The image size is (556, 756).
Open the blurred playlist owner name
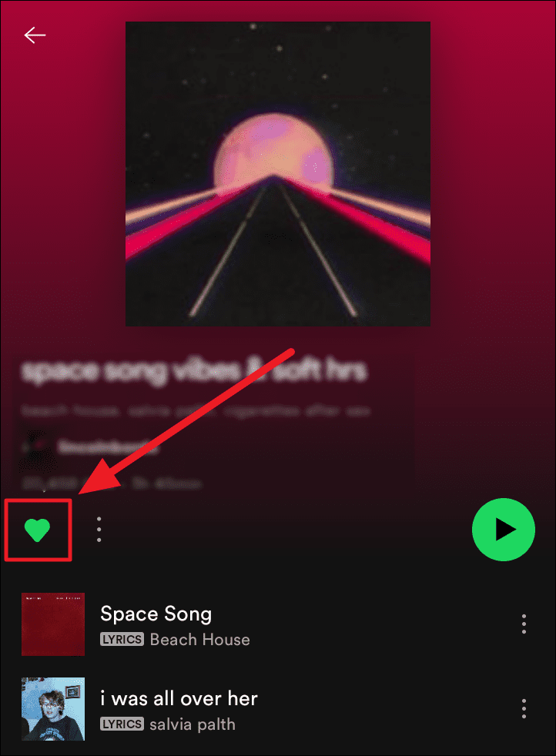pyautogui.click(x=108, y=448)
